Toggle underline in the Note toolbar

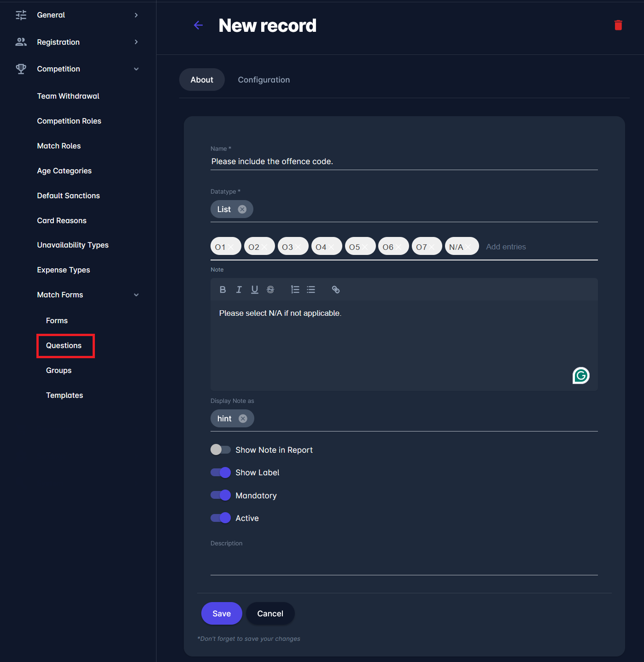254,290
